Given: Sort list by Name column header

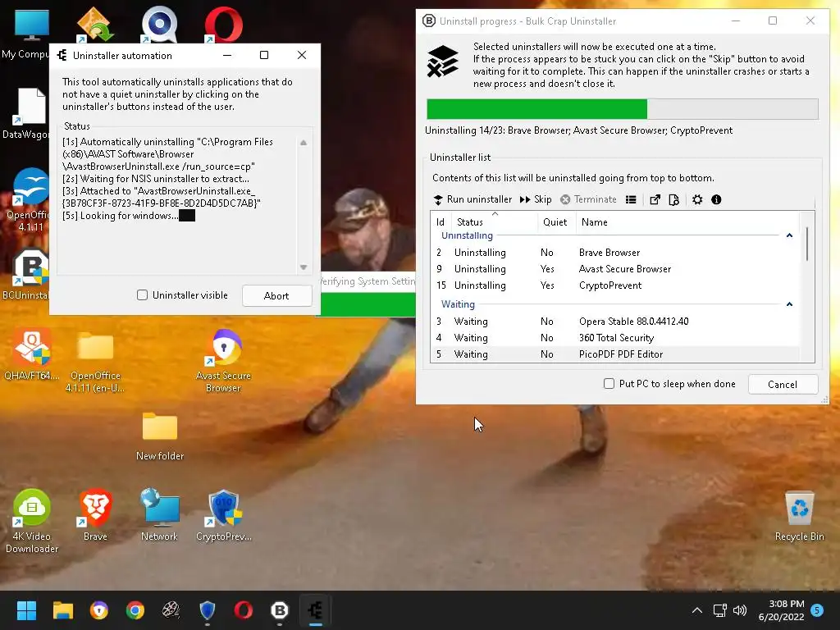Looking at the screenshot, I should pos(687,221).
